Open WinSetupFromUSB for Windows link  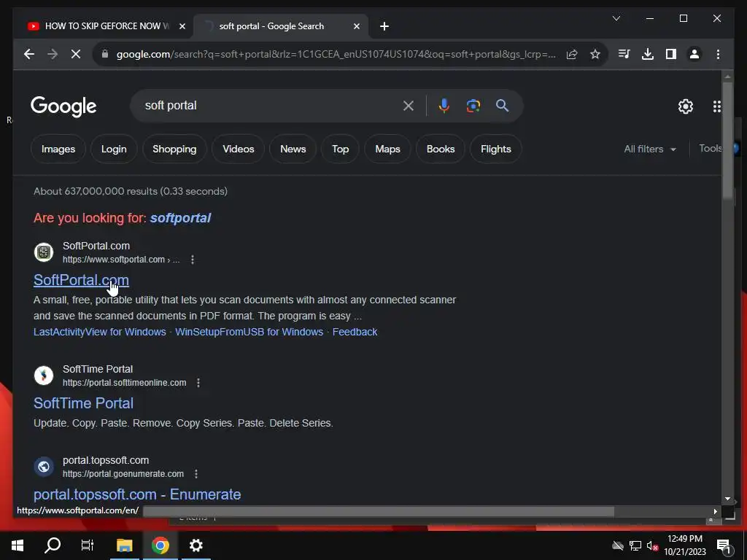tap(249, 332)
